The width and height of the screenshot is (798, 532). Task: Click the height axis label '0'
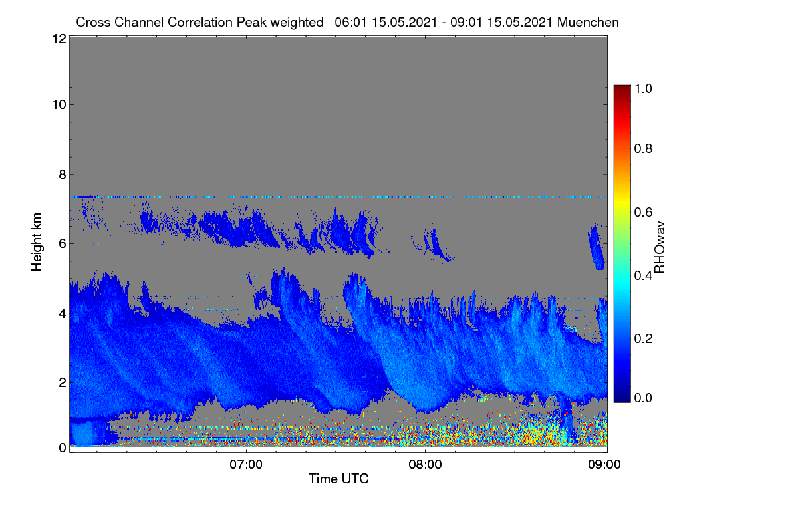click(63, 448)
